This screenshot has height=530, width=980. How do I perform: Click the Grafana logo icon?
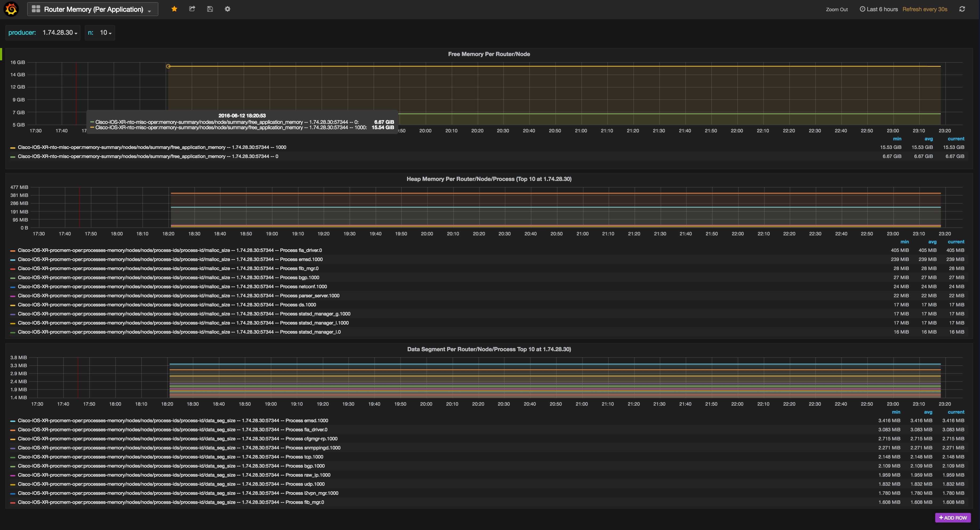click(11, 9)
